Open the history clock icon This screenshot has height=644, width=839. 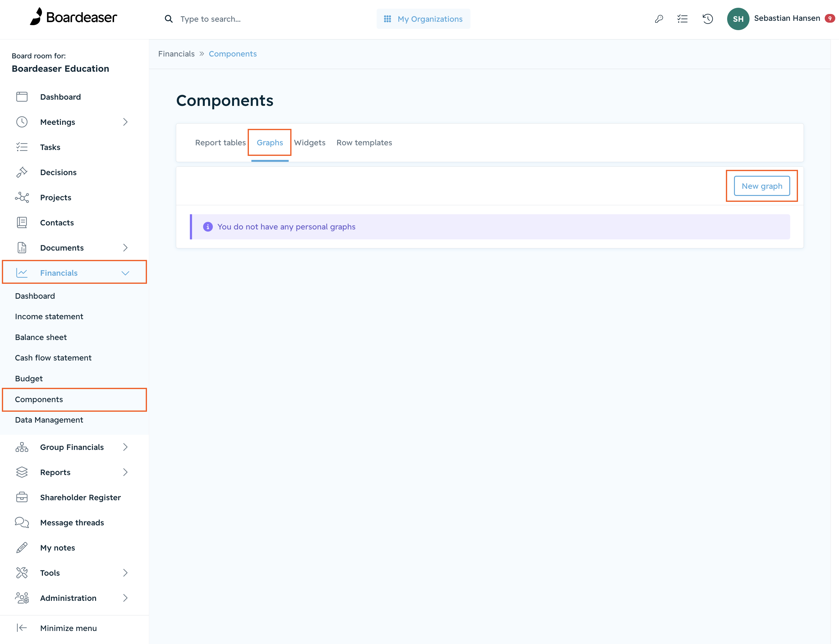[708, 19]
